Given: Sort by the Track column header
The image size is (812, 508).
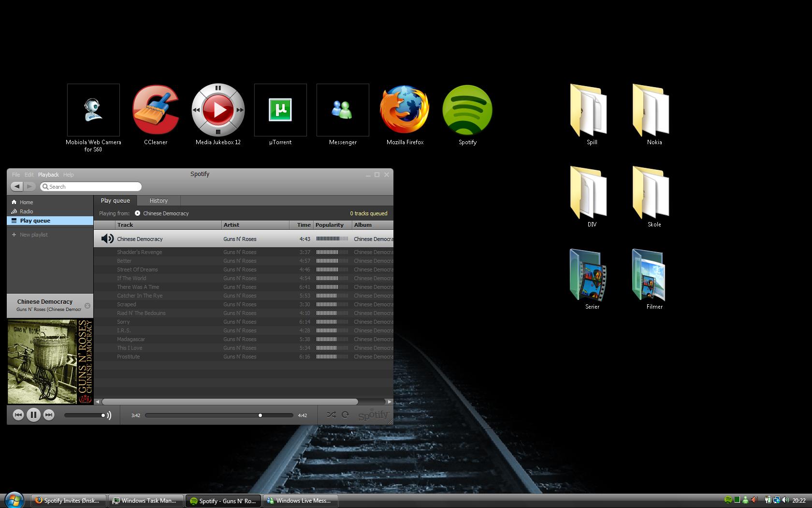Looking at the screenshot, I should (168, 225).
